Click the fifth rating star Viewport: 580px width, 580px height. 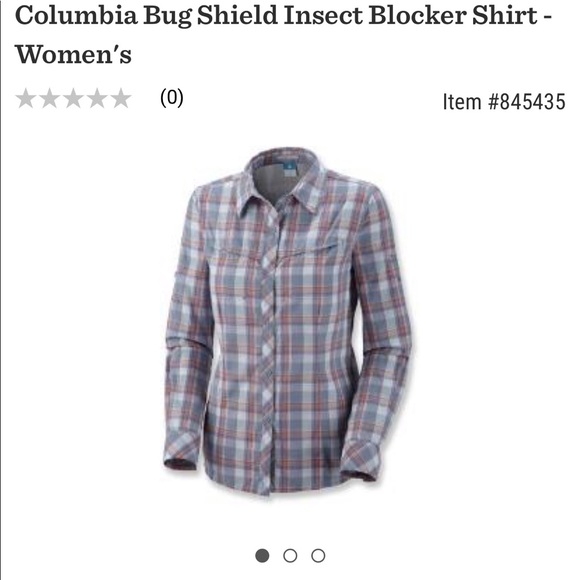121,98
